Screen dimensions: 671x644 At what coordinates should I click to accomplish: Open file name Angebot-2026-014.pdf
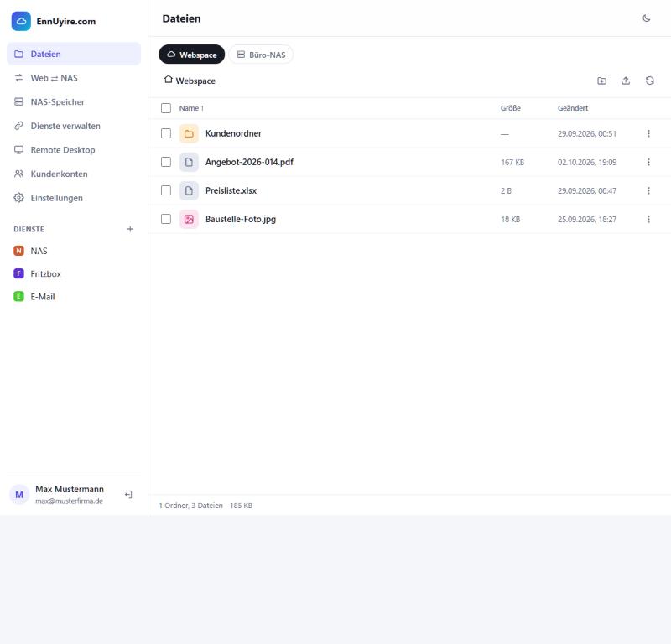(249, 162)
